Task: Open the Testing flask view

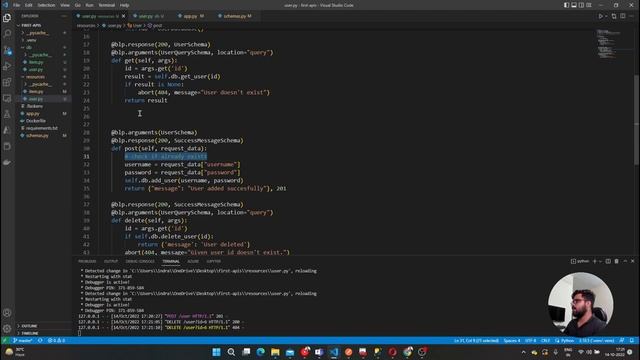Action: click(x=7, y=114)
